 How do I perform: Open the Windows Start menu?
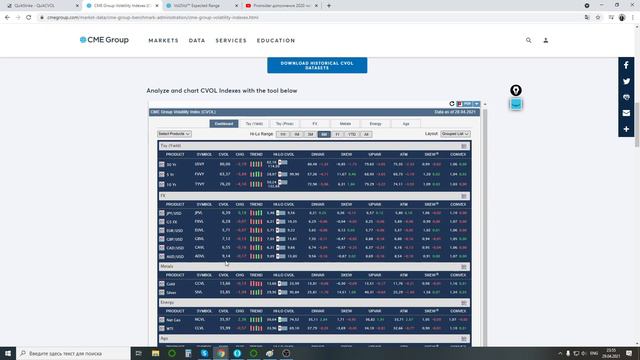click(x=8, y=353)
